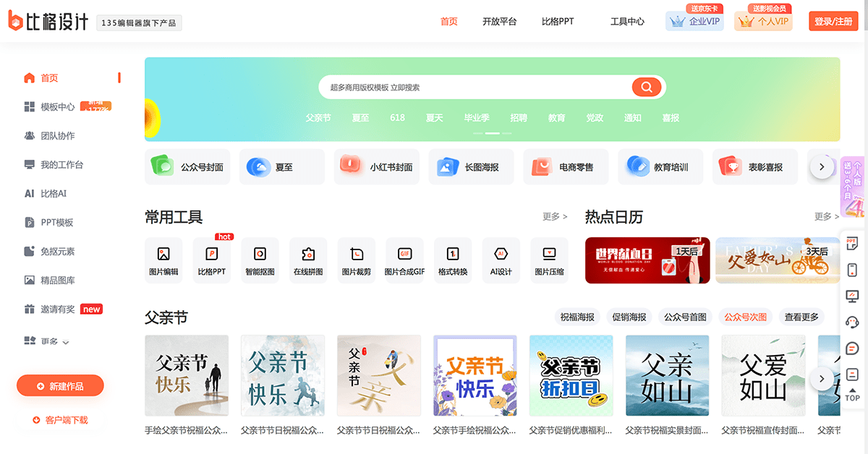Switch to the 公众号次图 filter tab

745,317
